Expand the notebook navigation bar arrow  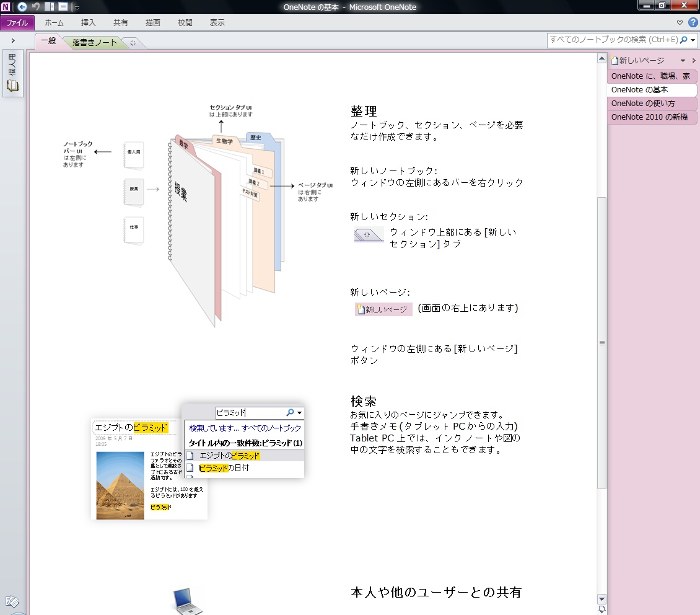pos(13,41)
